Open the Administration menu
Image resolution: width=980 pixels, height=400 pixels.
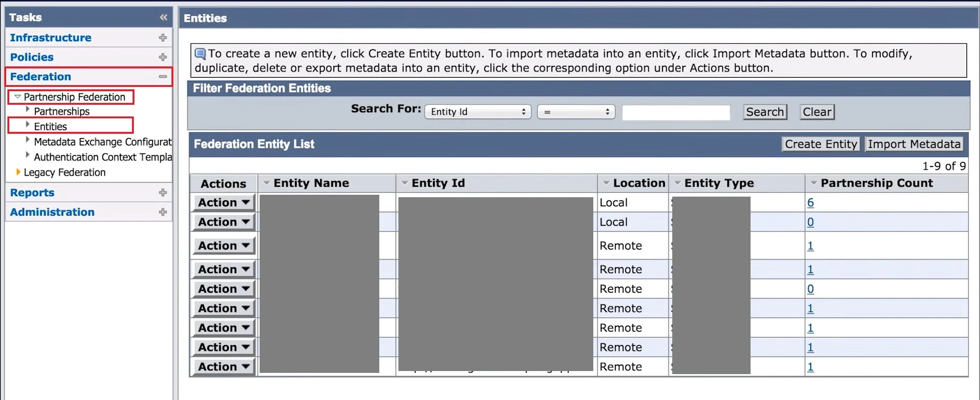click(52, 212)
